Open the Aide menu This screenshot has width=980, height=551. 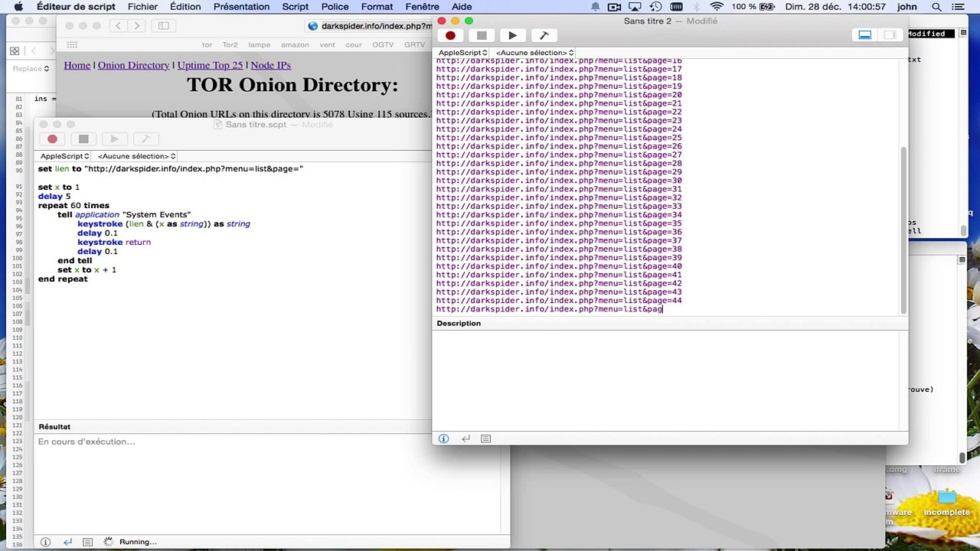[462, 7]
